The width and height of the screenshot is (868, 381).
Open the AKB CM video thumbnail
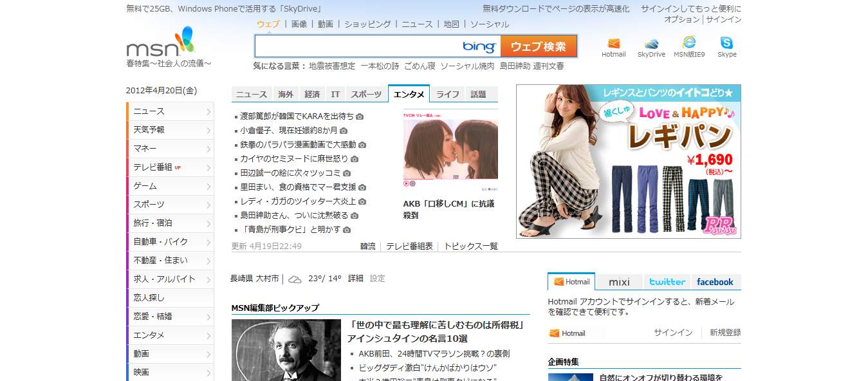click(450, 152)
